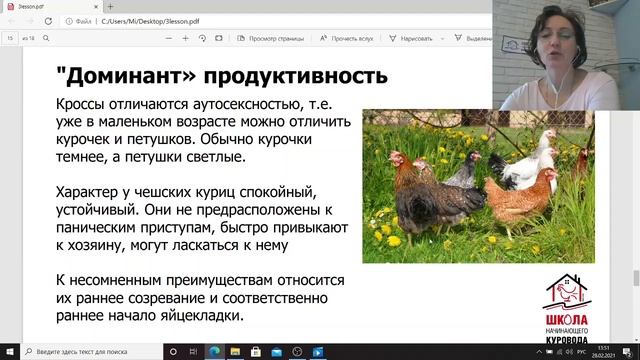Switch to Microsoft Edge in taskbar
This screenshot has width=640, height=360.
coord(214,351)
